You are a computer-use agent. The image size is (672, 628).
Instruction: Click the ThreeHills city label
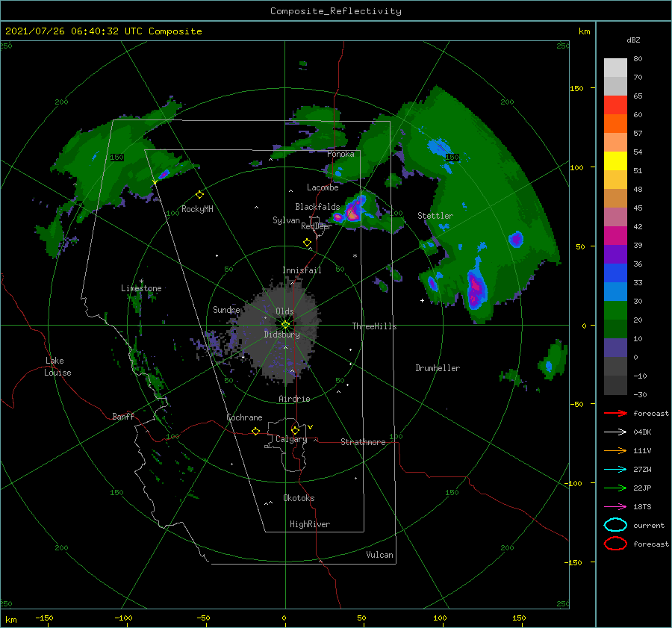click(x=374, y=326)
